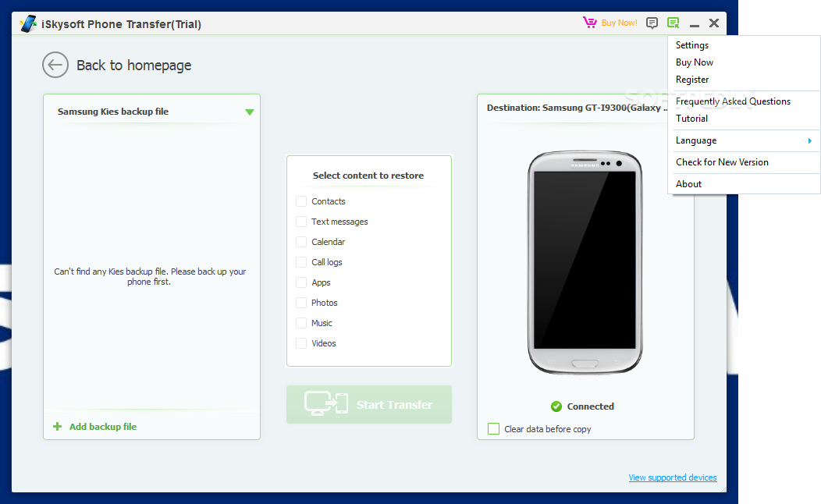This screenshot has width=821, height=504.
Task: Open View supported devices link
Action: coord(672,477)
